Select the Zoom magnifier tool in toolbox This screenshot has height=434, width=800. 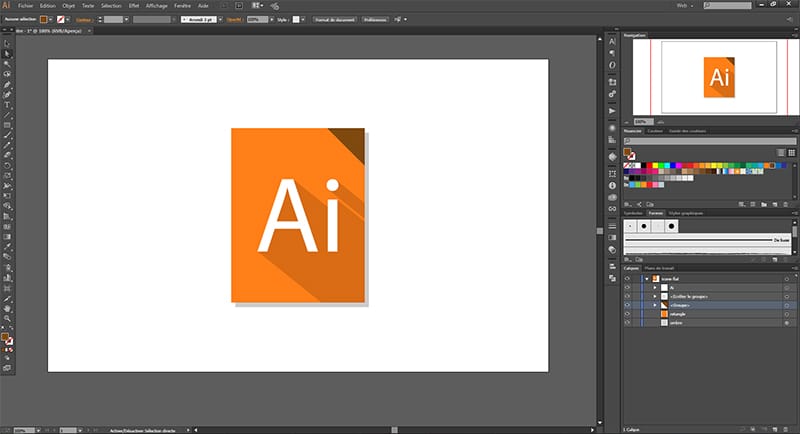pyautogui.click(x=7, y=319)
